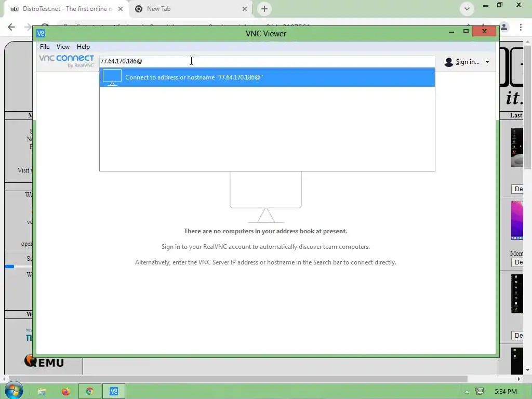The image size is (532, 399).
Task: Open Chrome three-dot menu
Action: coord(521,27)
